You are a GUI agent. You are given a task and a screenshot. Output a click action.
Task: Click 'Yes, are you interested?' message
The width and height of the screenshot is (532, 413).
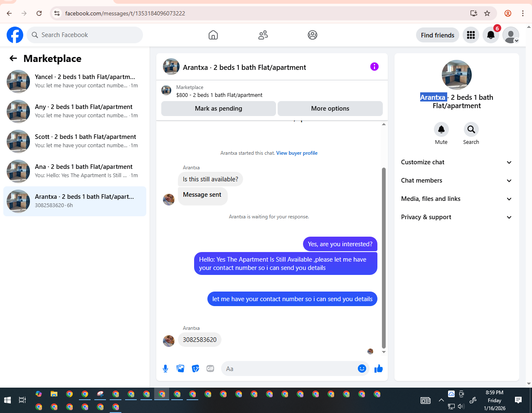point(340,244)
